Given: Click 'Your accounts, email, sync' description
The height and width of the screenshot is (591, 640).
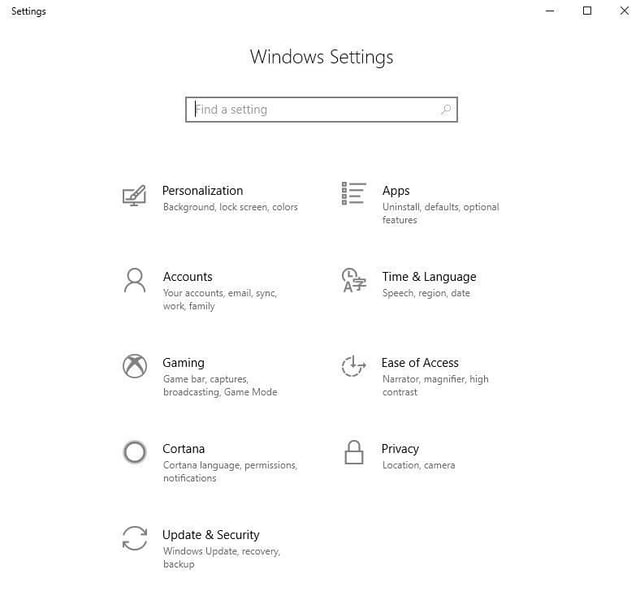Looking at the screenshot, I should click(220, 299).
